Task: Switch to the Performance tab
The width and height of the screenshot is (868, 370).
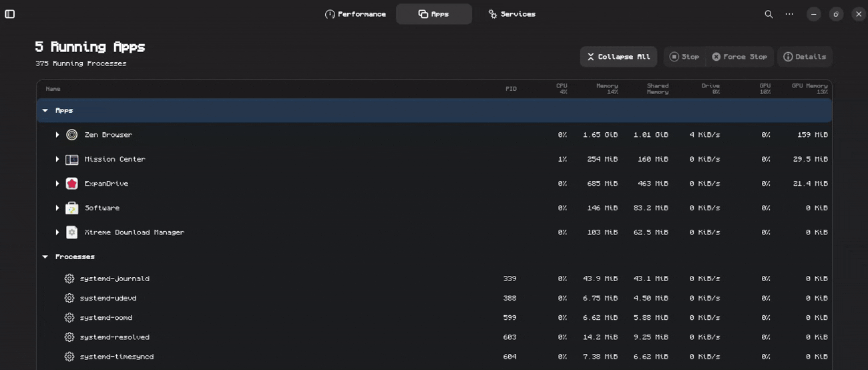Action: pos(355,14)
